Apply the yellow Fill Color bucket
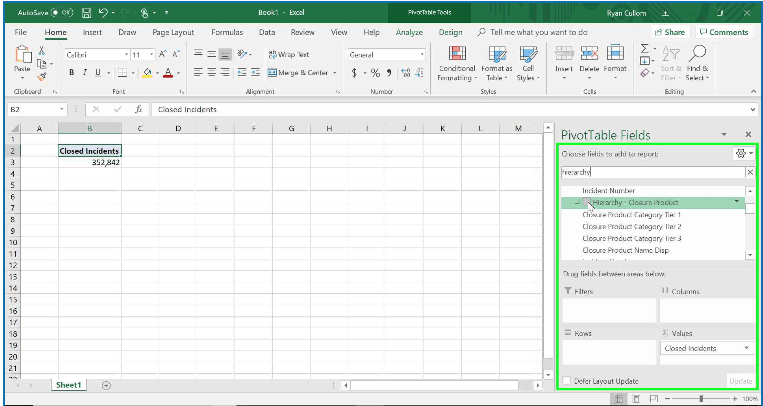The height and width of the screenshot is (406, 763). [147, 73]
